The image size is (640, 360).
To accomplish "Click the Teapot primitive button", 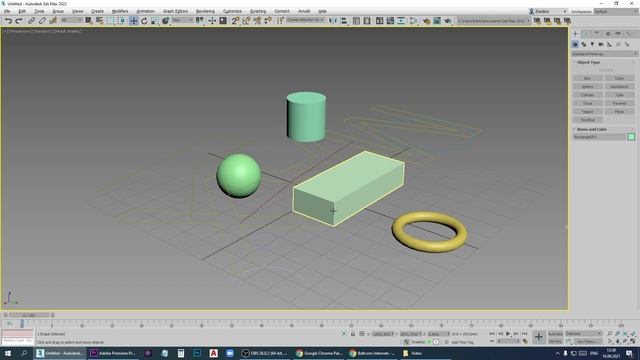I will pos(588,111).
